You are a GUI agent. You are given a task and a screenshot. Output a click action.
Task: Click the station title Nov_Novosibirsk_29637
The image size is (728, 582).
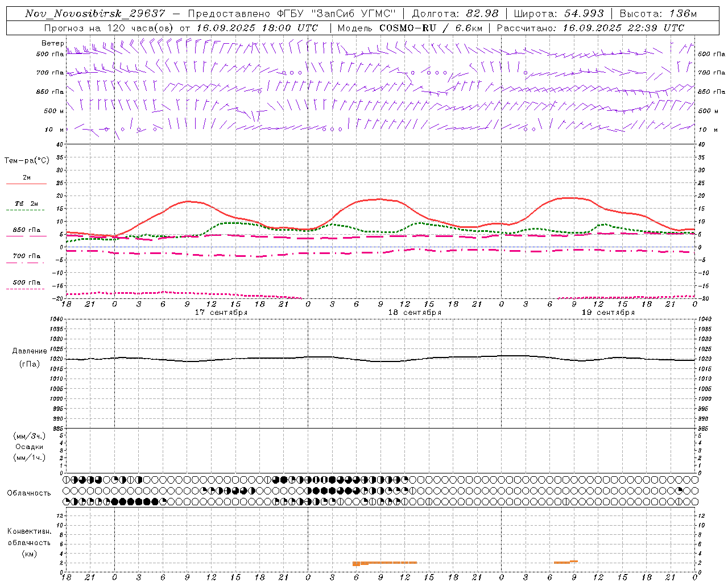click(95, 14)
